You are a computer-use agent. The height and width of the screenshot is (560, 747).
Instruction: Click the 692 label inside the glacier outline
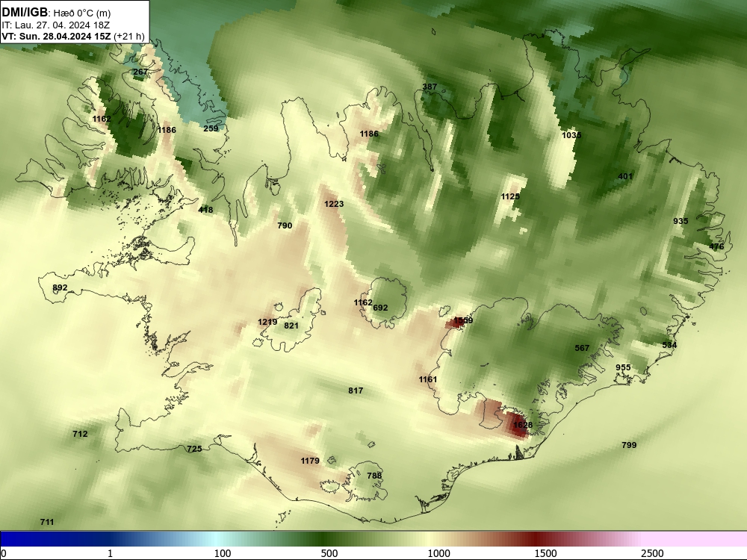pos(380,308)
